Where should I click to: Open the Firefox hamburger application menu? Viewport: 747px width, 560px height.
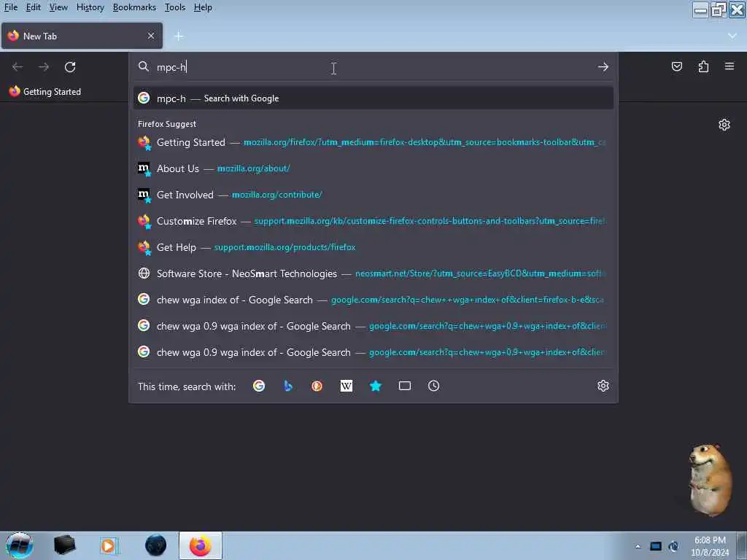coord(729,66)
